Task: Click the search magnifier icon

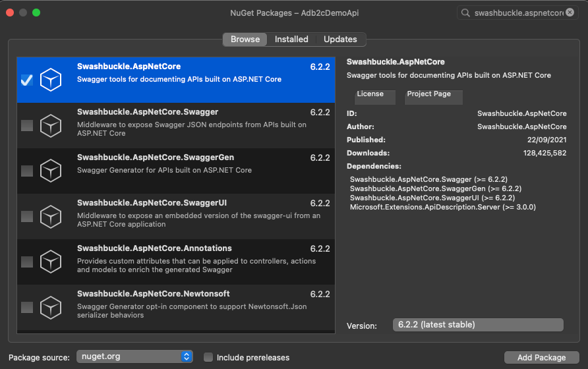Action: click(x=465, y=13)
